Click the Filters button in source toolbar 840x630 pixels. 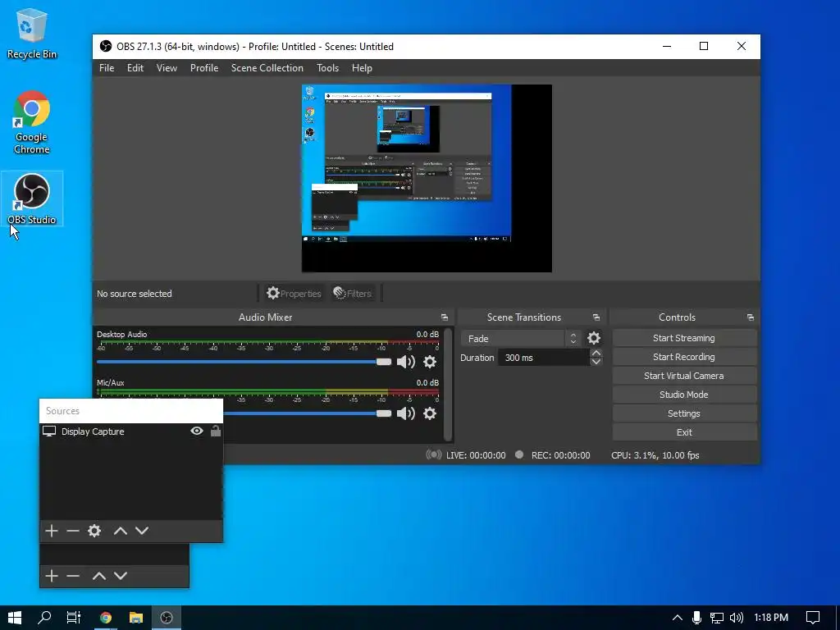pos(353,293)
